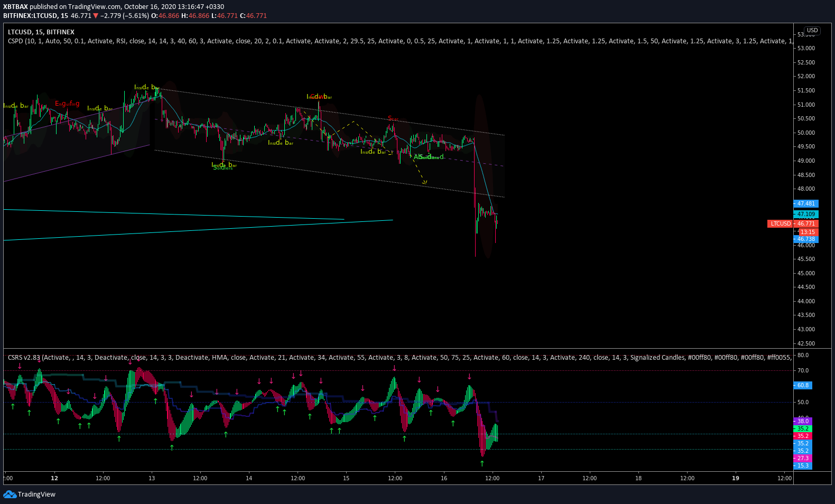
Task: Click the 45.000 price axis tick
Action: (806, 273)
